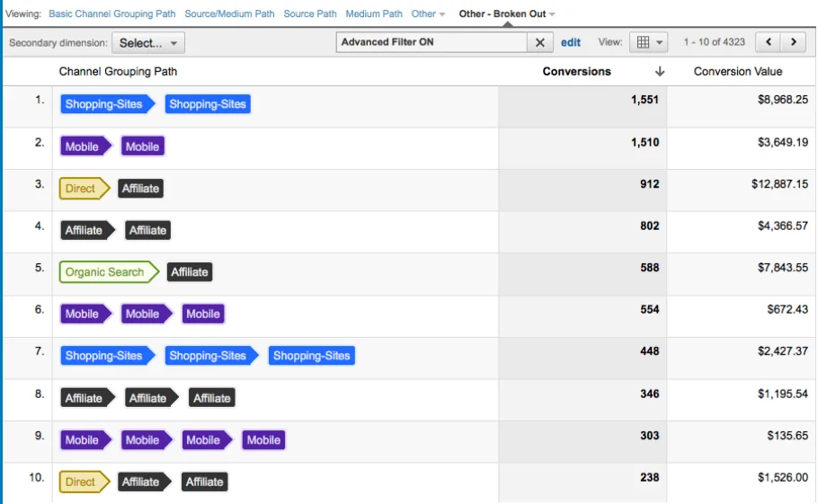Select conversions value 588
The width and height of the screenshot is (818, 504).
tap(650, 268)
